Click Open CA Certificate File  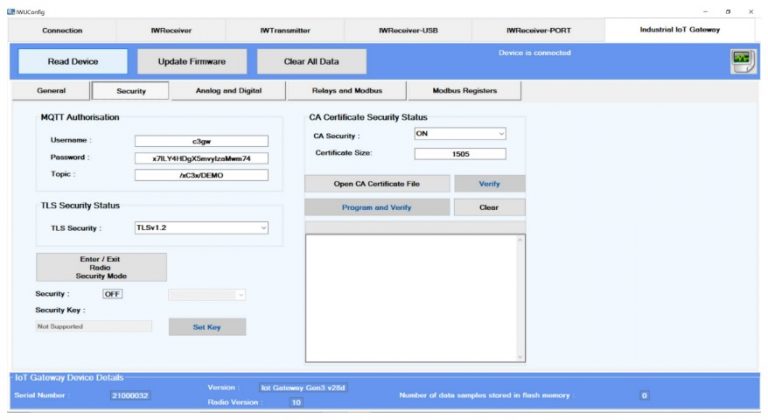point(377,184)
